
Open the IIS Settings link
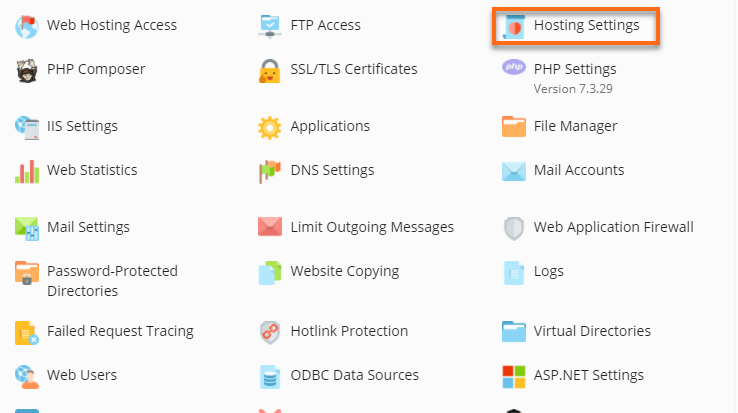tap(82, 126)
